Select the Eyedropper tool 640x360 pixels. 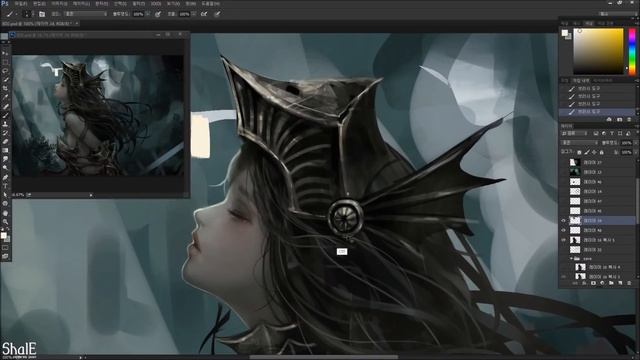point(5,97)
